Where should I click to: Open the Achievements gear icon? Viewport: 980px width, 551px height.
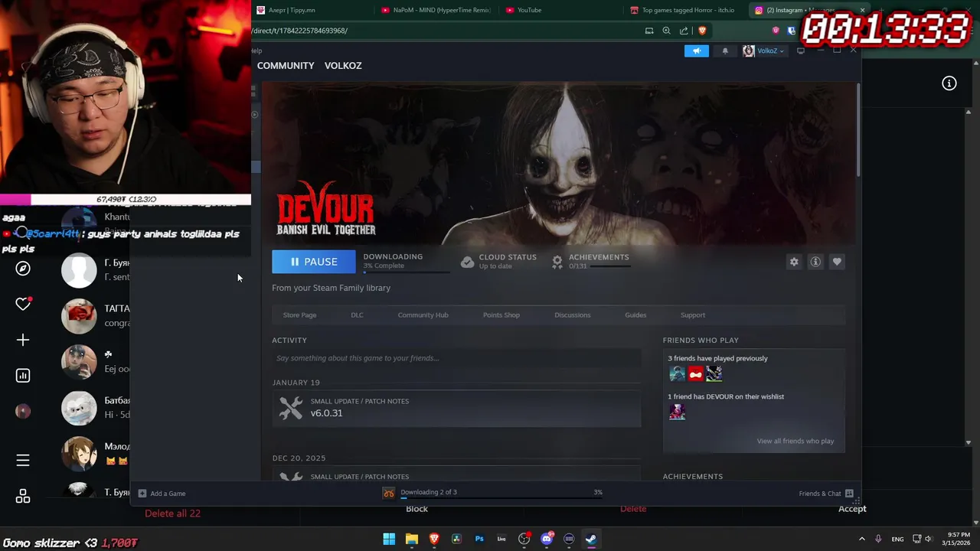[x=557, y=262]
